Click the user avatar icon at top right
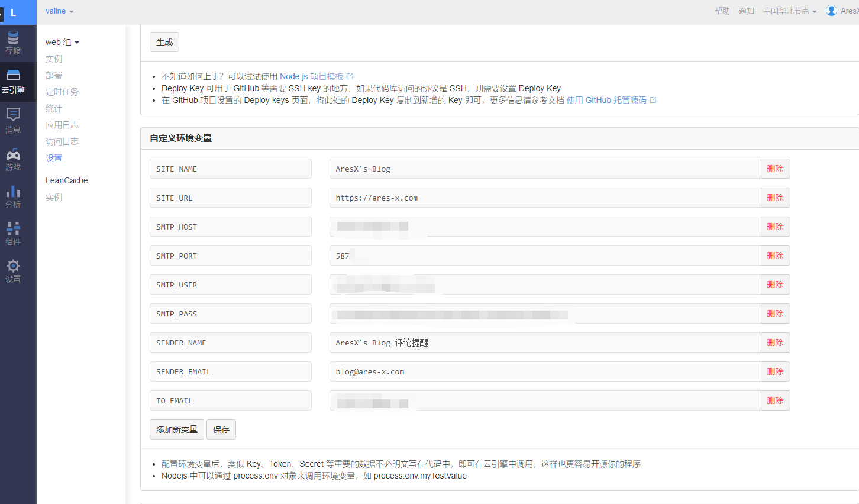This screenshot has height=504, width=859. pos(831,11)
